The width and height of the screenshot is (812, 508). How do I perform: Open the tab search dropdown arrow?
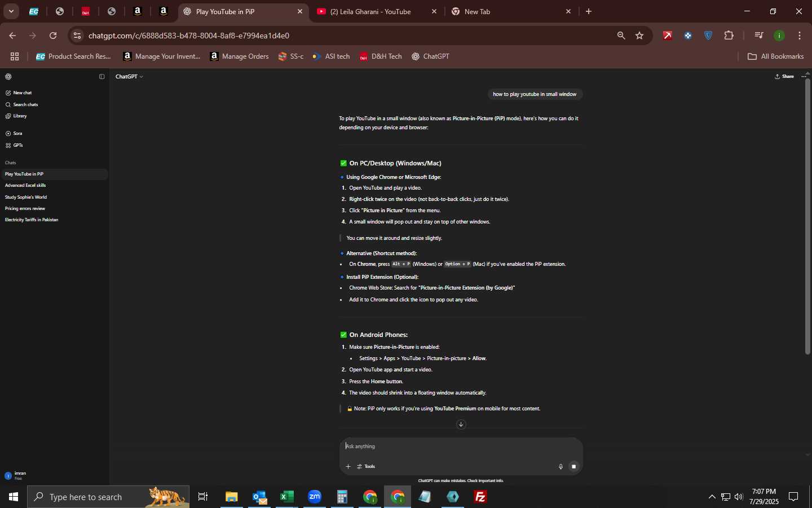pyautogui.click(x=11, y=11)
